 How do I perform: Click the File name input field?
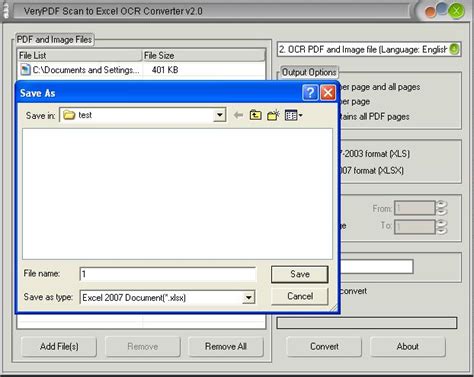click(x=168, y=274)
